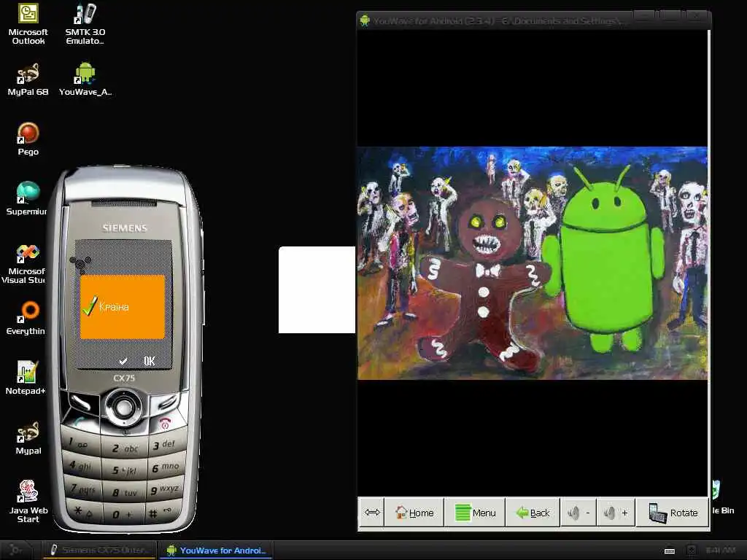Click the Home button in YouWave
The height and width of the screenshot is (560, 747).
(414, 513)
